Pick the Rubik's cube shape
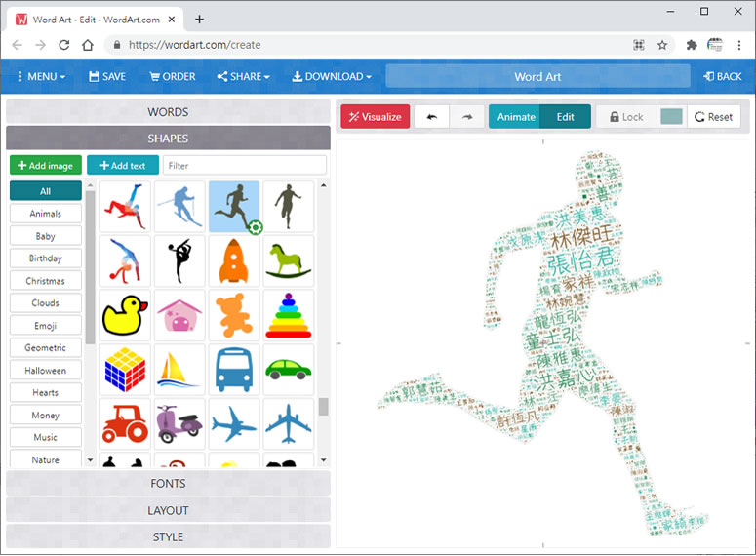The height and width of the screenshot is (556, 756). click(125, 370)
